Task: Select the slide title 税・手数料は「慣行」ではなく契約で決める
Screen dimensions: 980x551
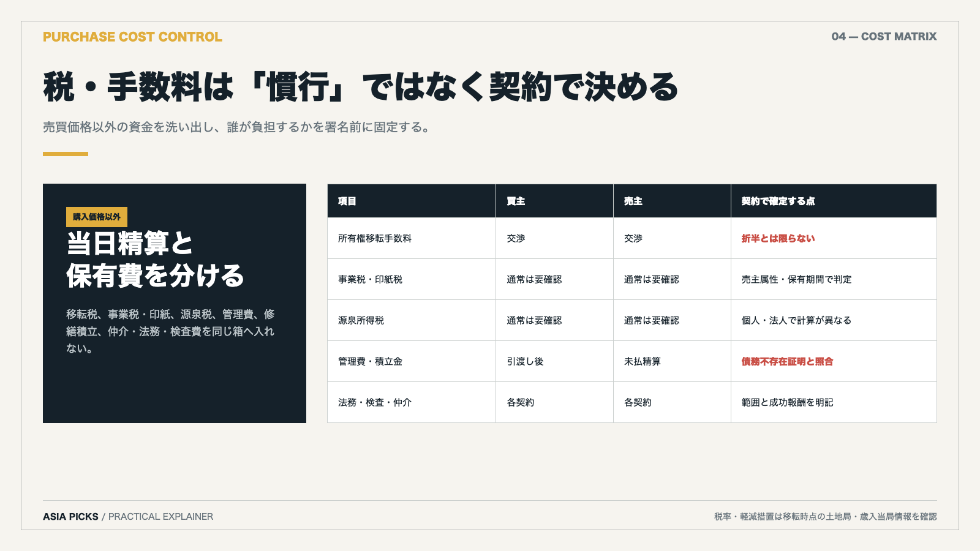Action: [x=361, y=86]
